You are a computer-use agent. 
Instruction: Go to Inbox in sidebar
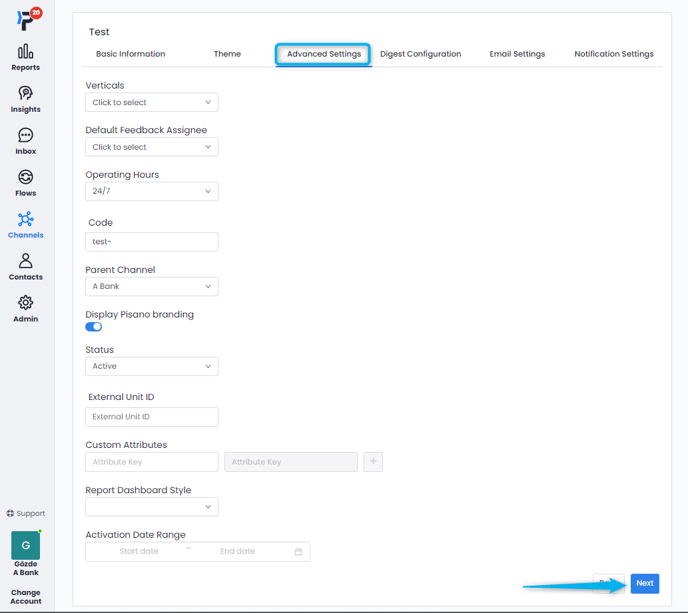pyautogui.click(x=26, y=141)
